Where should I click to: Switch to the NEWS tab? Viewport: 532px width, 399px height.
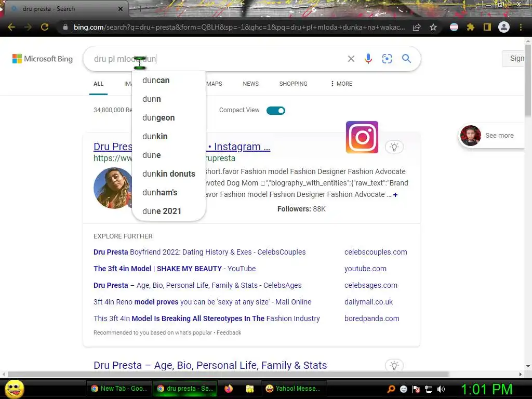click(x=251, y=84)
